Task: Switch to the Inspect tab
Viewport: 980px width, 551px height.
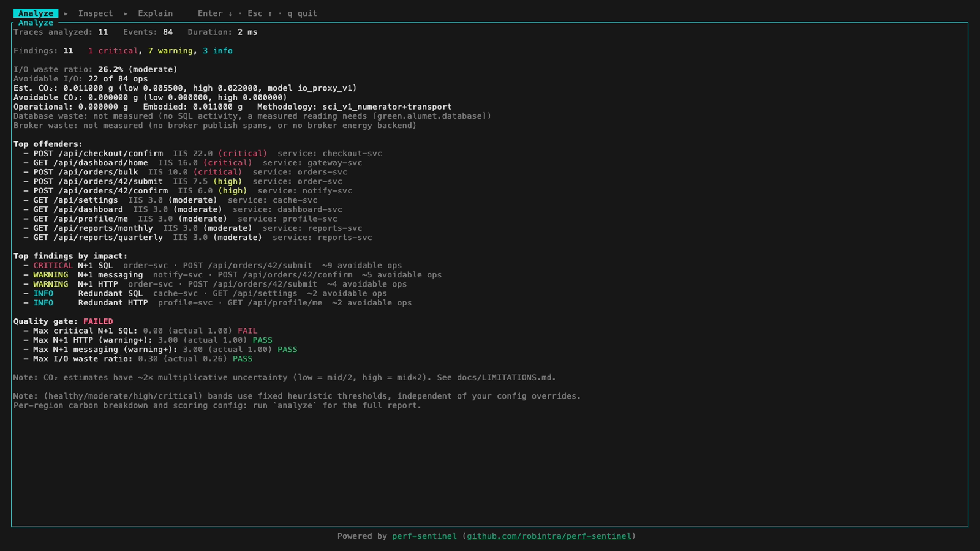Action: point(96,13)
